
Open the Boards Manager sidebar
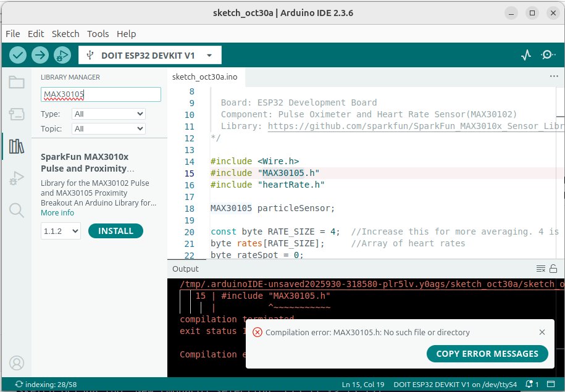click(x=16, y=114)
